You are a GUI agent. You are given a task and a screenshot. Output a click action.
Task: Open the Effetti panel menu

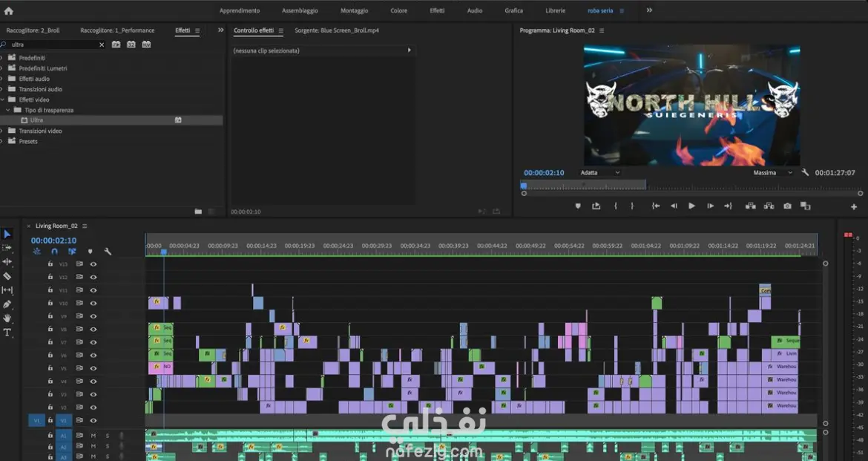coord(197,30)
